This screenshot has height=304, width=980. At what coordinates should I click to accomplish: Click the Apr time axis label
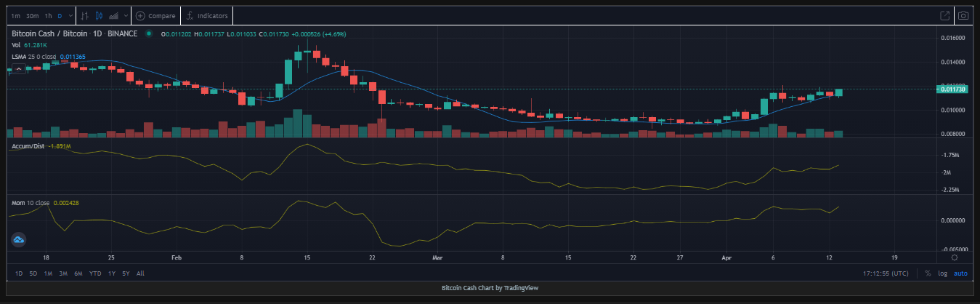[x=728, y=257]
